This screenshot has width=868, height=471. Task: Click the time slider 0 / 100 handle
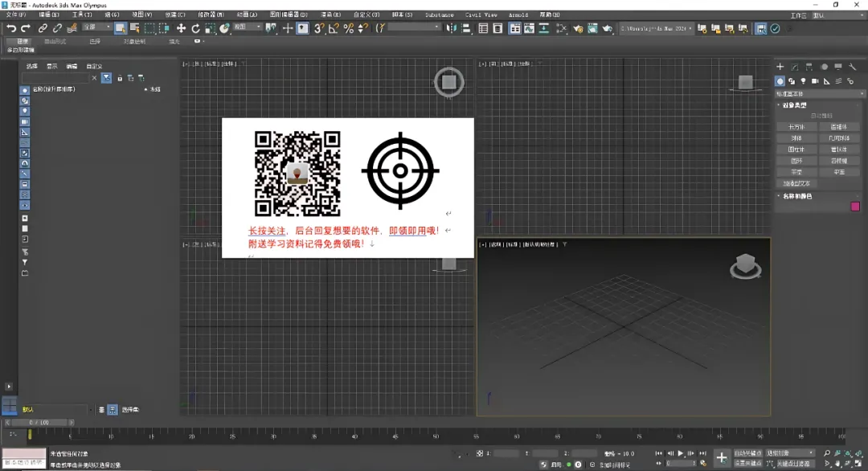39,422
